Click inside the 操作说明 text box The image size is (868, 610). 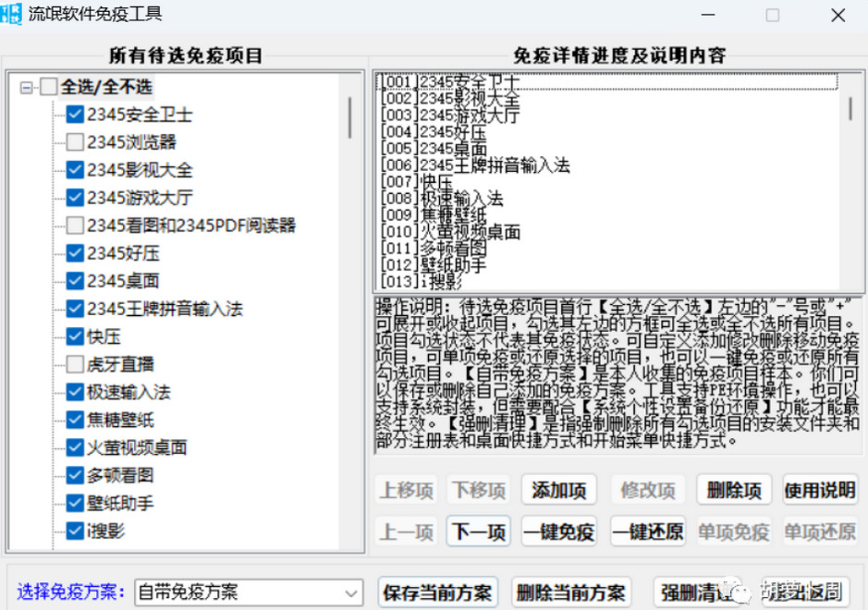617,375
